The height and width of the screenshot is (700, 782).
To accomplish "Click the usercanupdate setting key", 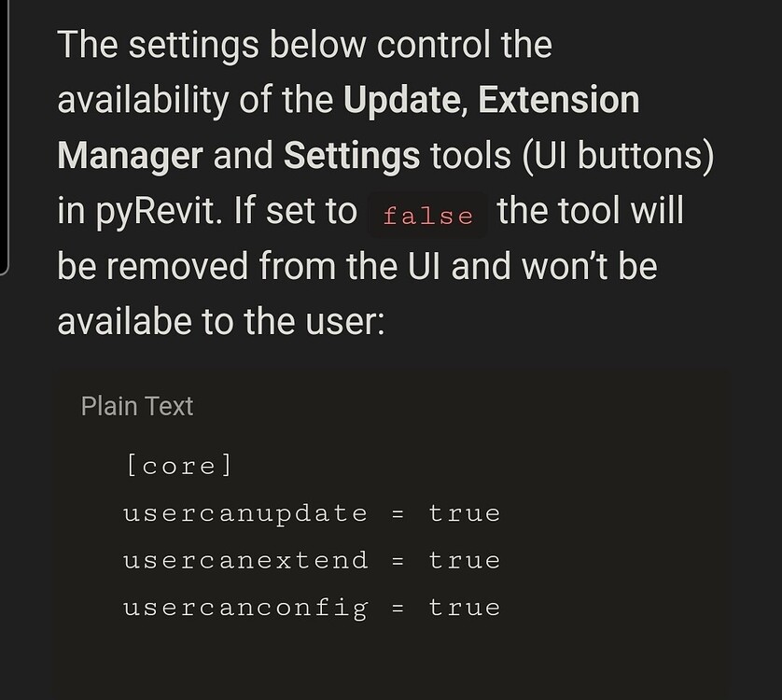I will (245, 514).
